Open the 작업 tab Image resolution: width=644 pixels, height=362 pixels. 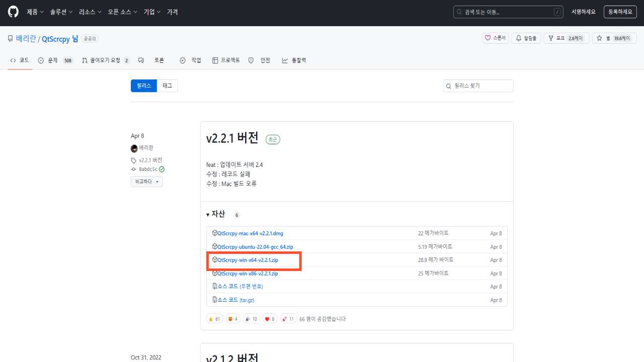tap(191, 60)
